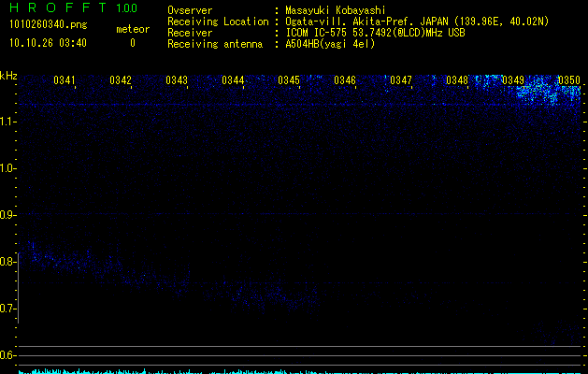
Task: Click the kHz axis unit label
Action: pyautogui.click(x=8, y=76)
